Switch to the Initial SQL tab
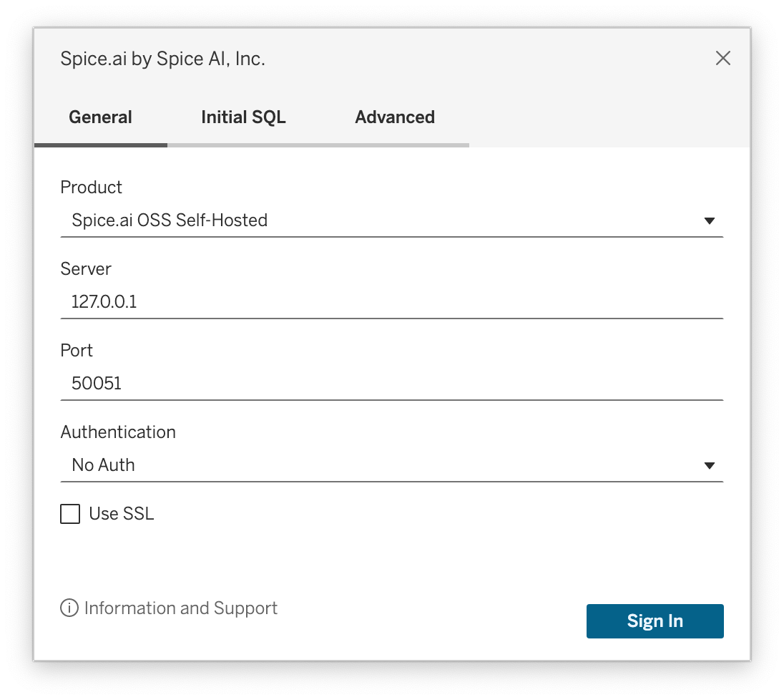Viewport: 784px width, 700px height. [x=243, y=117]
